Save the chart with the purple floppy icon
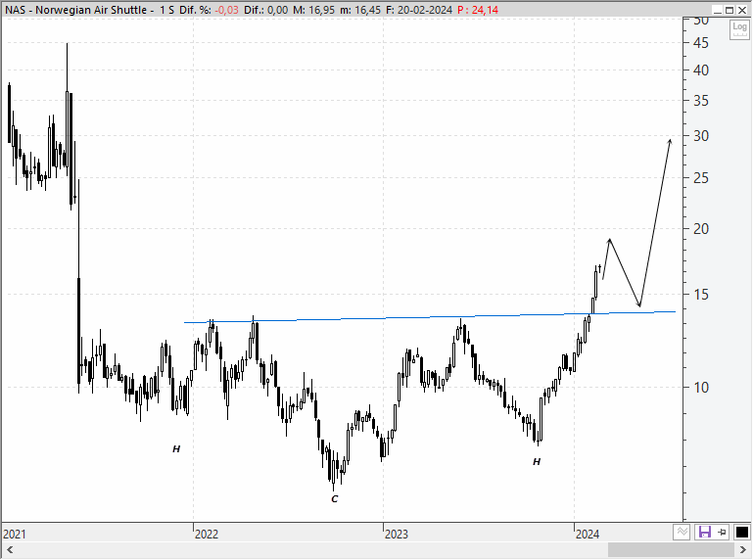This screenshot has width=753, height=560. [x=704, y=532]
